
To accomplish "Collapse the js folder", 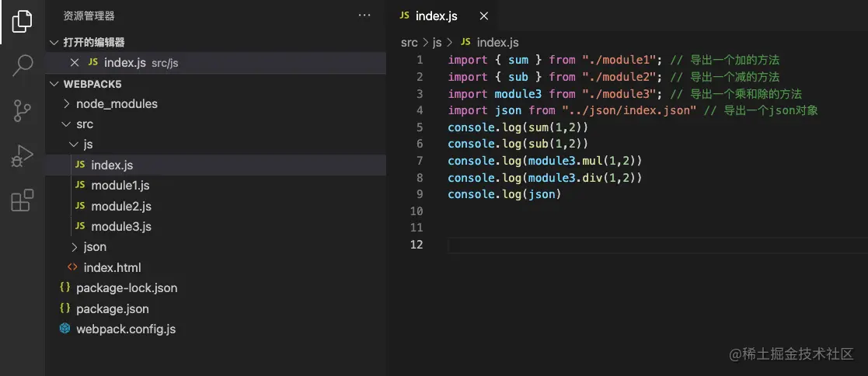I will pyautogui.click(x=74, y=144).
